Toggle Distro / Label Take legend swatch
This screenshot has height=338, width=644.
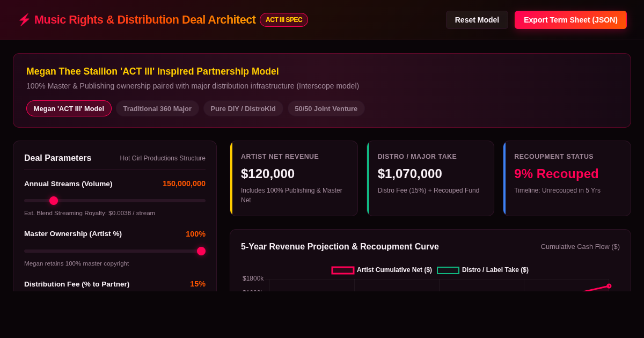coord(448,270)
